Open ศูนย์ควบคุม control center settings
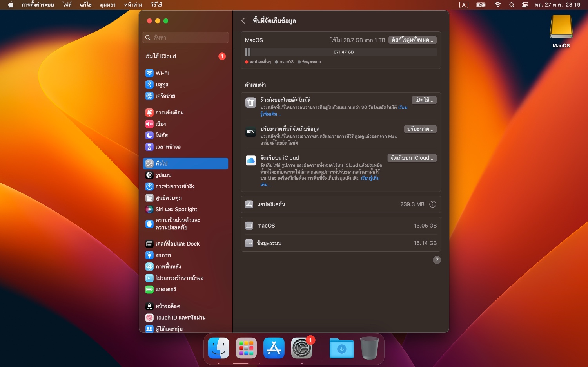 pos(185,198)
